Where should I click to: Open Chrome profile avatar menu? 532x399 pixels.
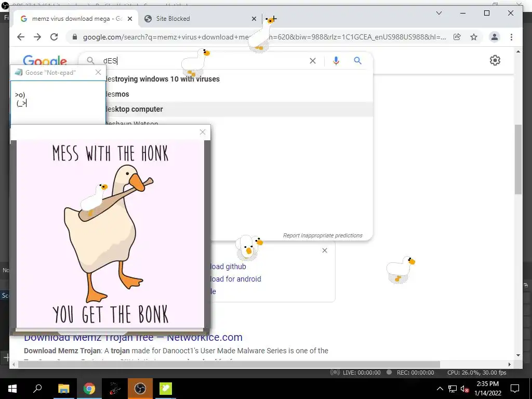coord(495,37)
